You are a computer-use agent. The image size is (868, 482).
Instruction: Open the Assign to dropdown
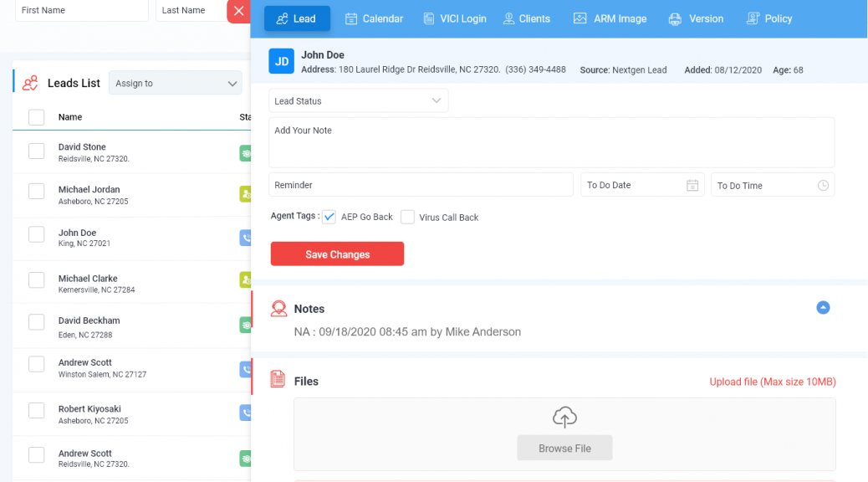[x=176, y=83]
